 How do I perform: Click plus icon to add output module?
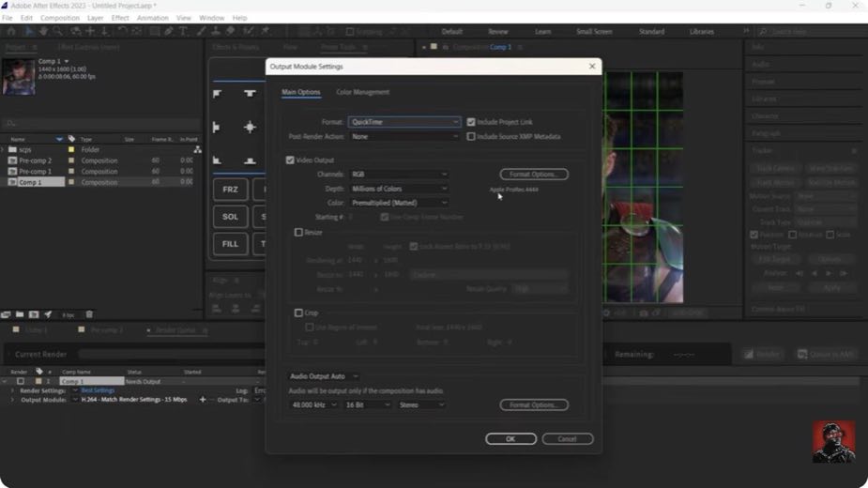point(203,400)
